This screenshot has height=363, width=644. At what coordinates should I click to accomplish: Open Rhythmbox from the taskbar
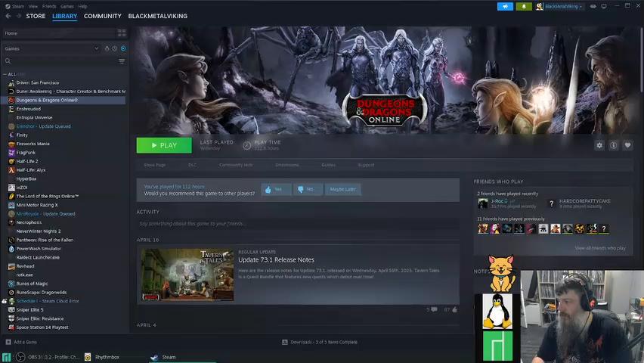103,357
